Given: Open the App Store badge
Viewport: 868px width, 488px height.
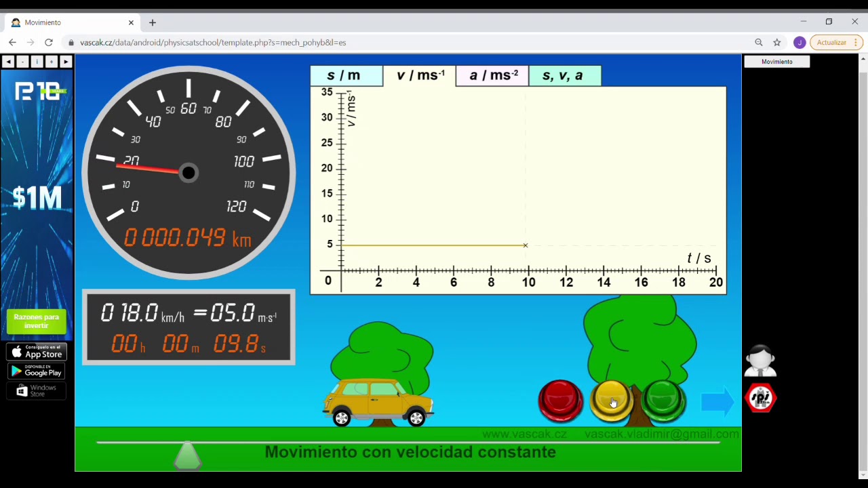Looking at the screenshot, I should click(37, 352).
